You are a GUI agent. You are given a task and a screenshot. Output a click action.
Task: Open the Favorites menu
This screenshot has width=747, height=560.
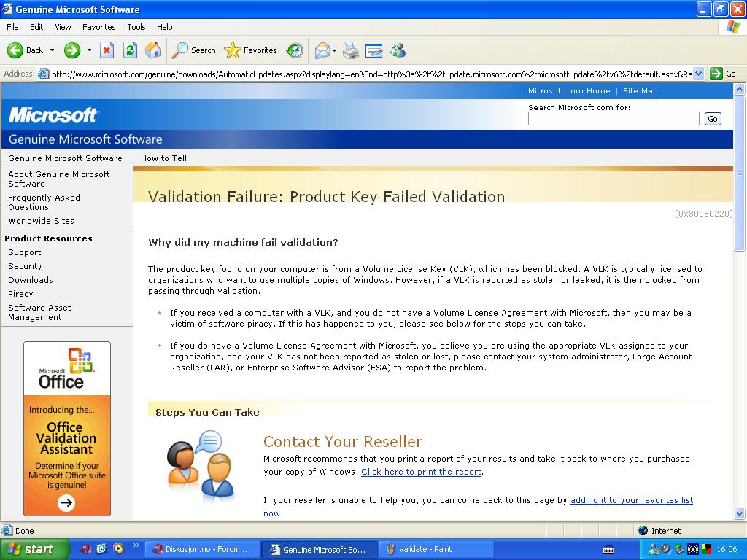[x=98, y=27]
